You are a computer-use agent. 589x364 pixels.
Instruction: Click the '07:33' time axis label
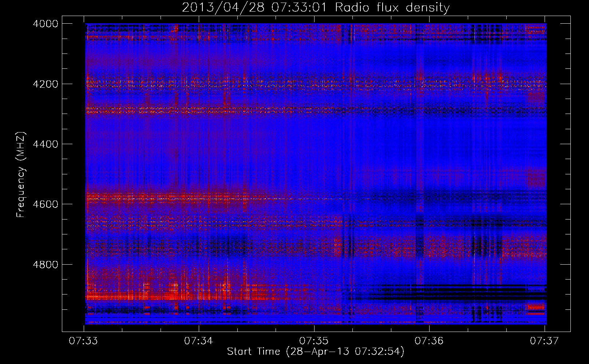coord(83,341)
